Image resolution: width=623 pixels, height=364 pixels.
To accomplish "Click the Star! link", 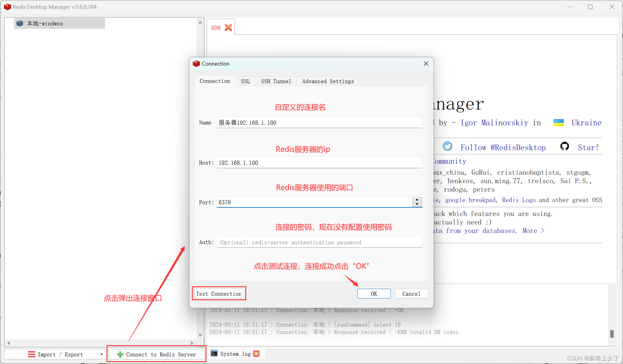I will (x=588, y=148).
